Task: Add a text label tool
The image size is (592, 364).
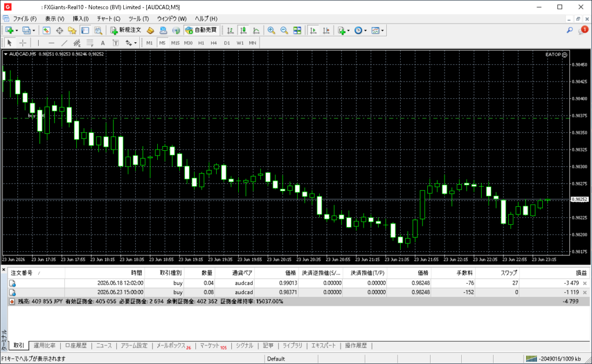Action: (x=103, y=43)
